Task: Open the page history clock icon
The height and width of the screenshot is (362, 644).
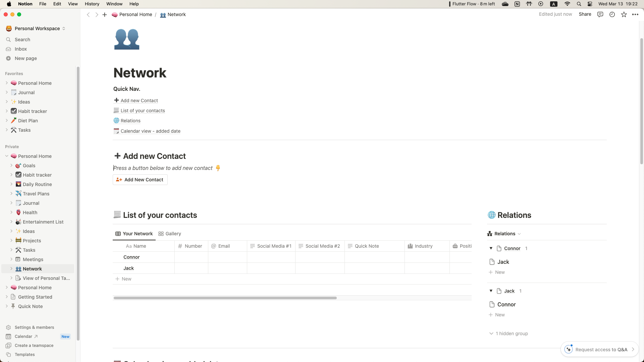Action: pyautogui.click(x=612, y=14)
